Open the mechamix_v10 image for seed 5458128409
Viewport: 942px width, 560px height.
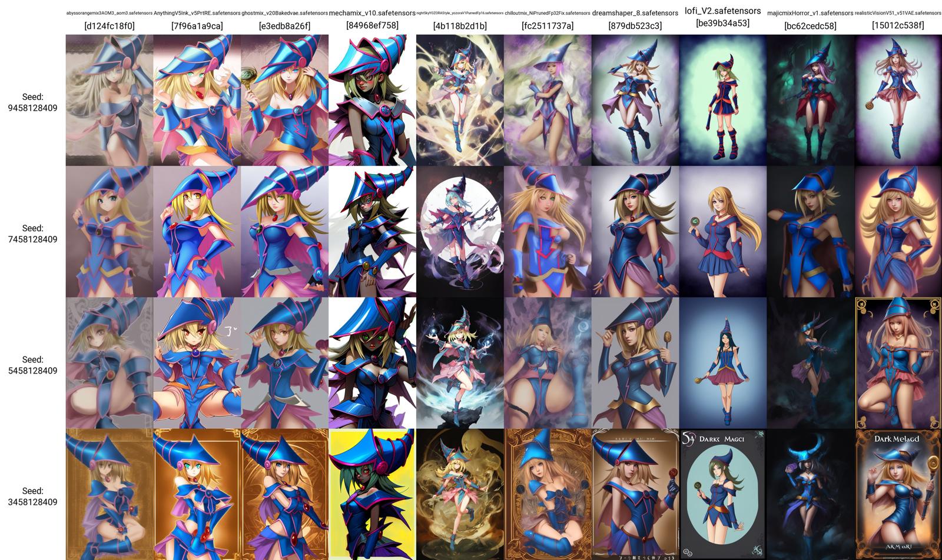(x=372, y=362)
